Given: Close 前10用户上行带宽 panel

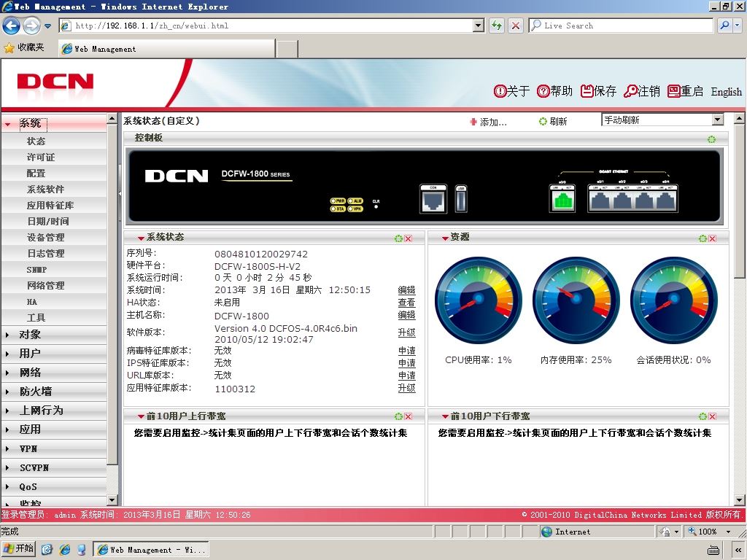Looking at the screenshot, I should tap(409, 416).
